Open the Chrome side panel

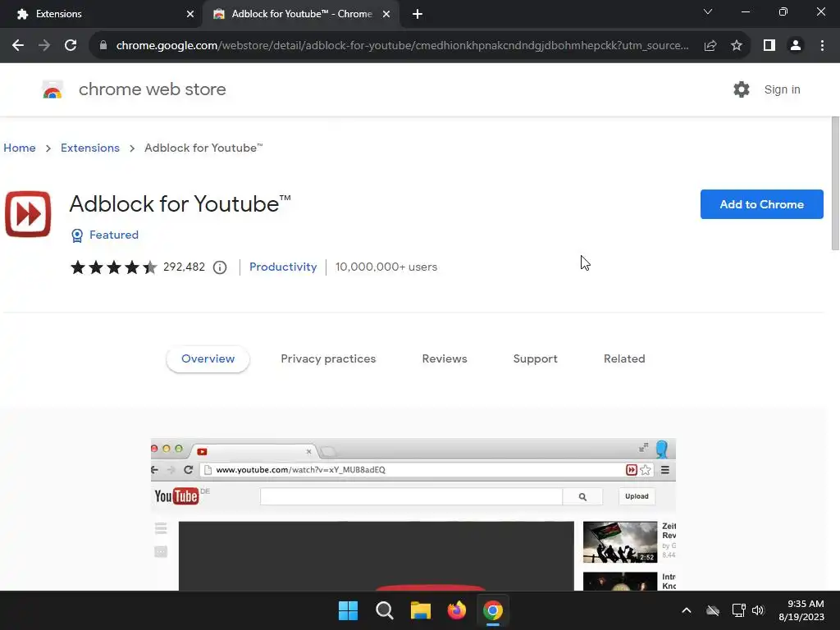coord(769,46)
